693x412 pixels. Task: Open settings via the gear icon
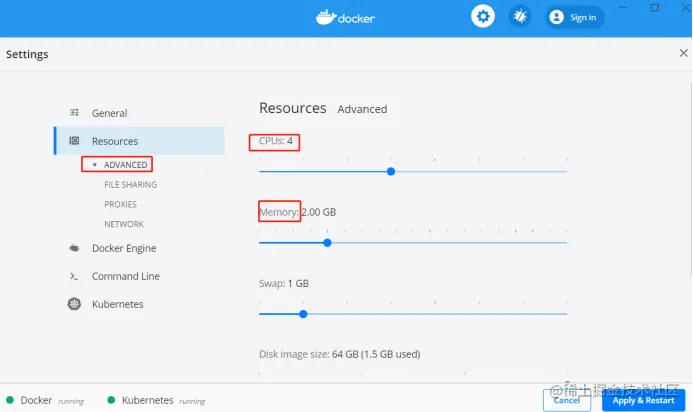(x=483, y=17)
